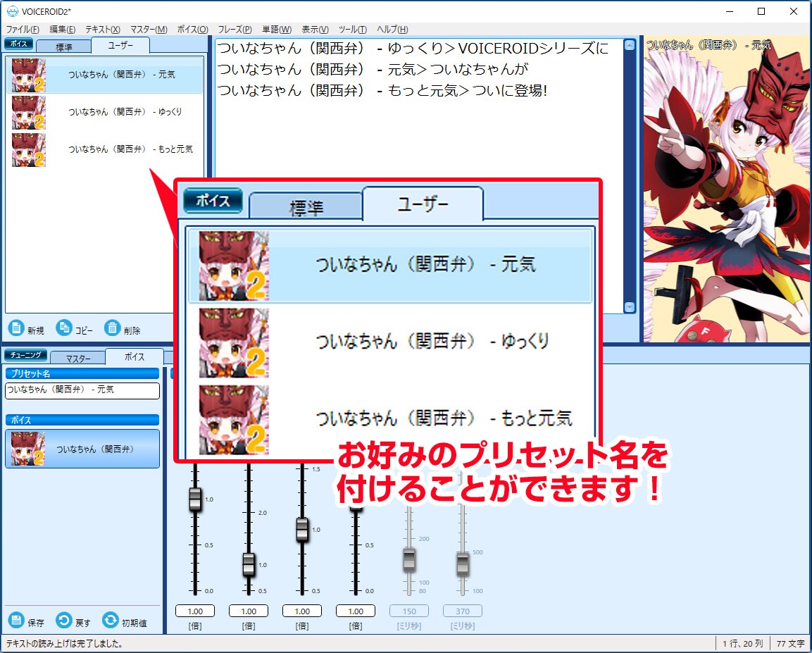Click the コピー copy preset icon button
Screen dimensions: 812x653
pos(63,328)
